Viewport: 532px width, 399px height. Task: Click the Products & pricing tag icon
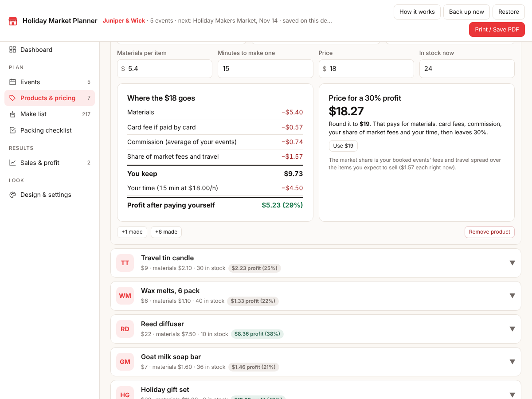point(12,98)
